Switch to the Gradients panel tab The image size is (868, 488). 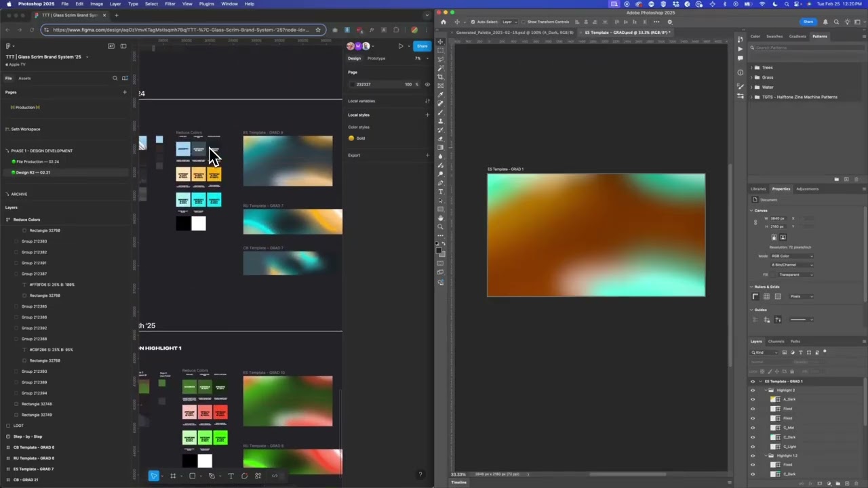point(797,37)
